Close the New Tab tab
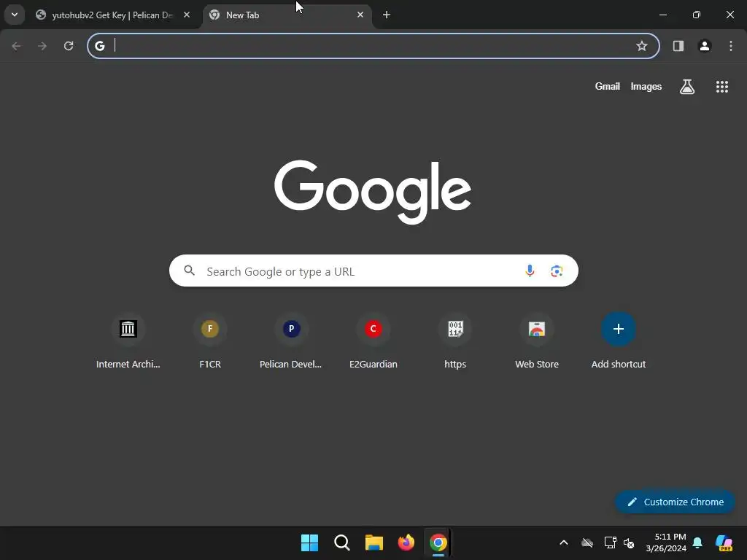 [360, 15]
